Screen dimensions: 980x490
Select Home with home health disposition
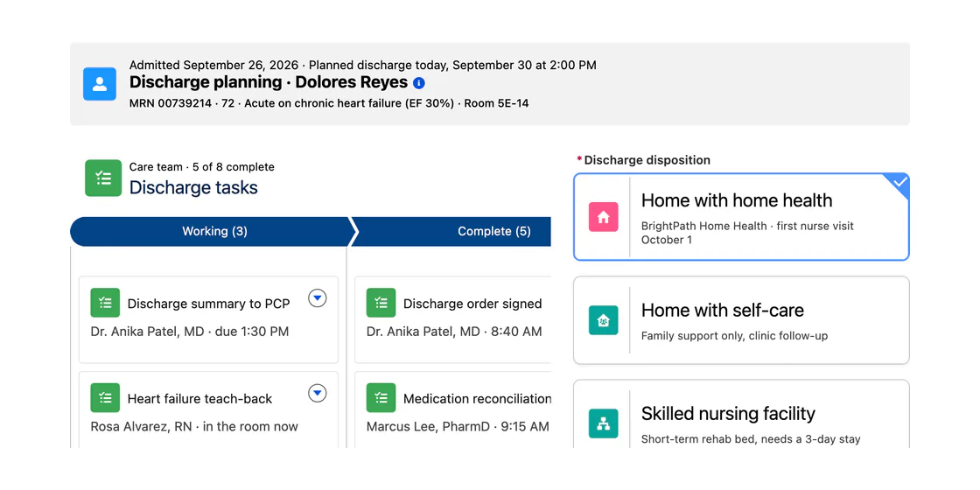tap(741, 217)
